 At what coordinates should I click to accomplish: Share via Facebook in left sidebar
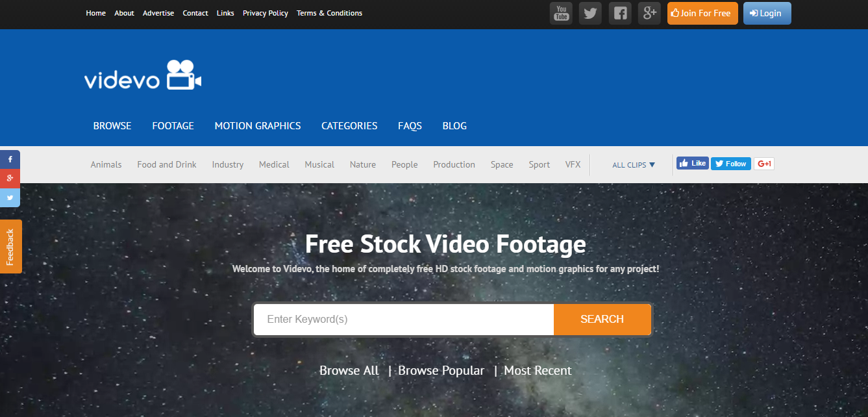[10, 159]
